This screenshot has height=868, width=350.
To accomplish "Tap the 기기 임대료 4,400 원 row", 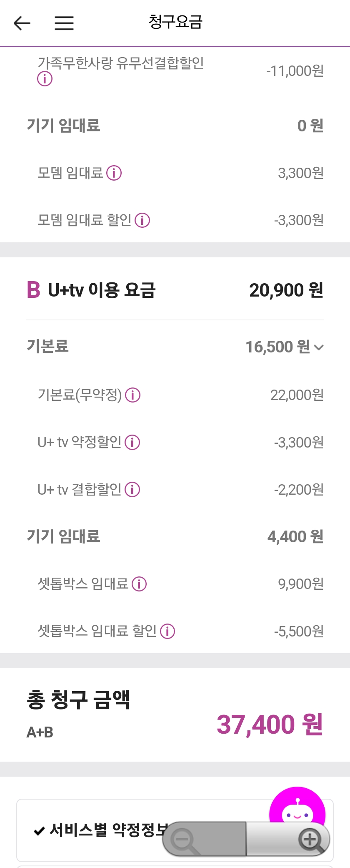I will click(175, 537).
